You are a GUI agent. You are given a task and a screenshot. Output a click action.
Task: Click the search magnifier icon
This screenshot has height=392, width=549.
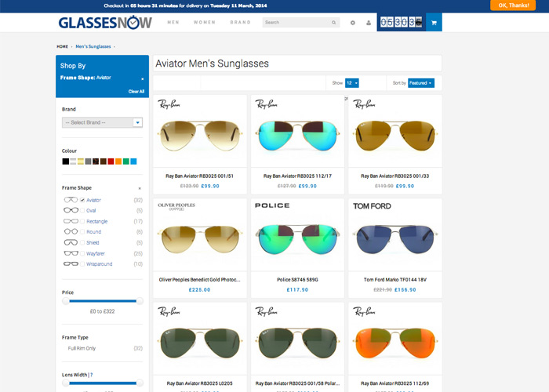pos(333,23)
